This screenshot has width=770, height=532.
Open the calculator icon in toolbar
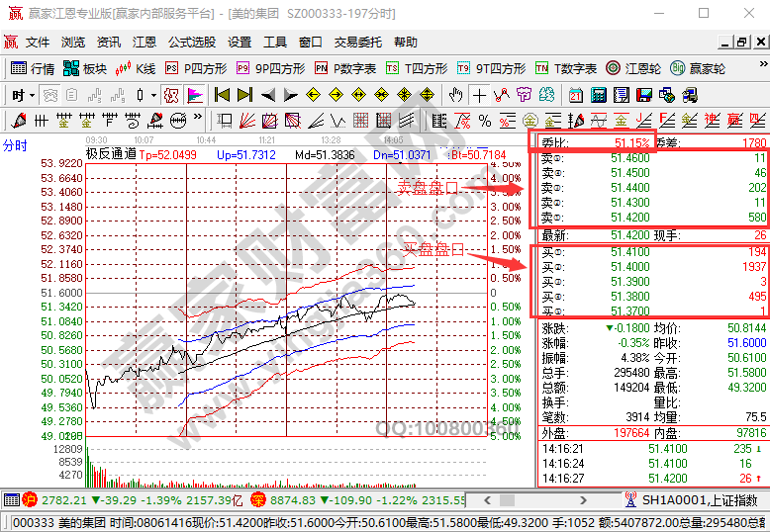coord(598,95)
